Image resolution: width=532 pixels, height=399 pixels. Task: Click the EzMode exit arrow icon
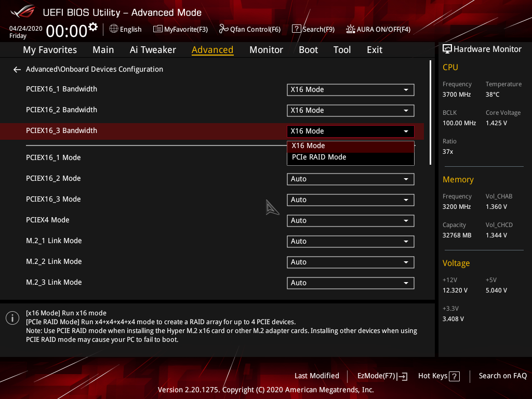tap(403, 376)
